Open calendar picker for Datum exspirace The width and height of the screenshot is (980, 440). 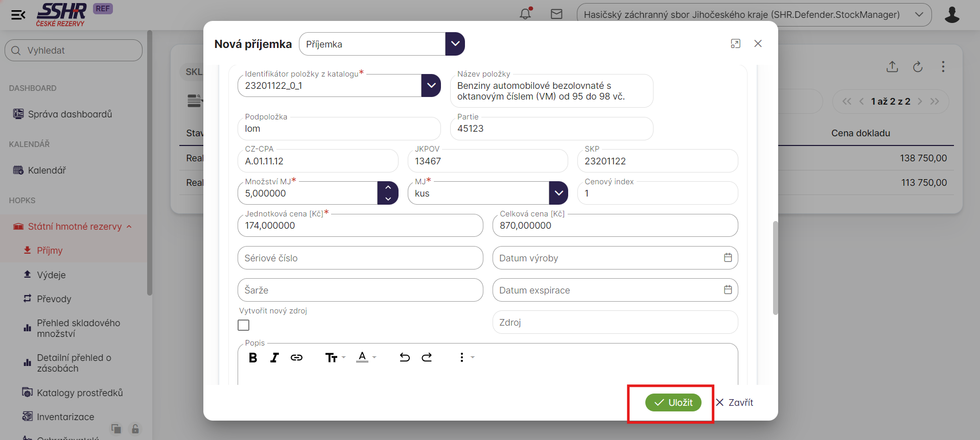click(x=728, y=290)
